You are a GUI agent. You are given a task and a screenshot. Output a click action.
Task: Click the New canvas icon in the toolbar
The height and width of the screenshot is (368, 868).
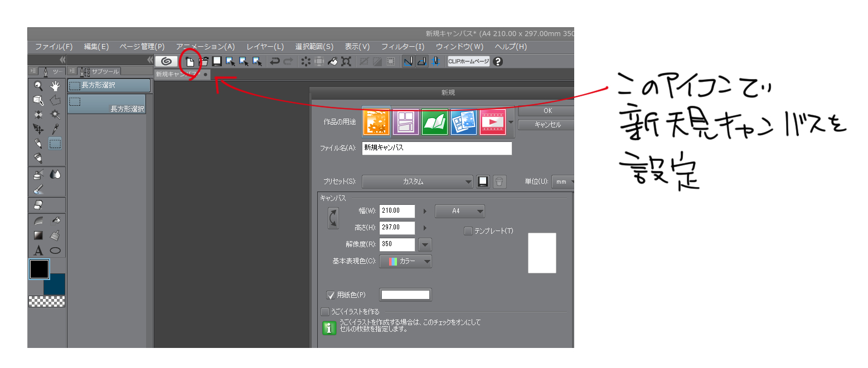(190, 62)
